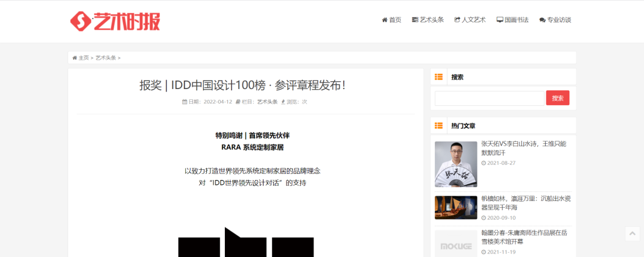Click the 艺术头条 category link under the title

pyautogui.click(x=267, y=102)
